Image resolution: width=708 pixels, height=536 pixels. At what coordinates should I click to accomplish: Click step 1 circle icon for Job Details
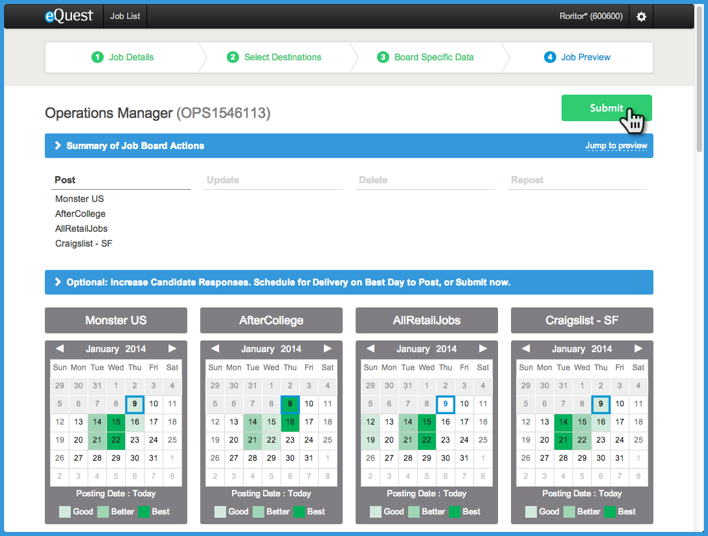(97, 57)
